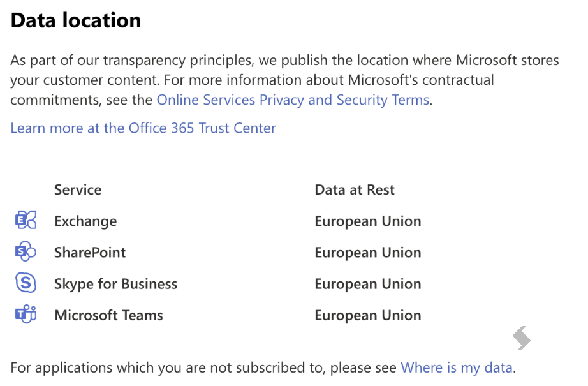
Task: Click the Data at Rest column header
Action: (x=355, y=190)
